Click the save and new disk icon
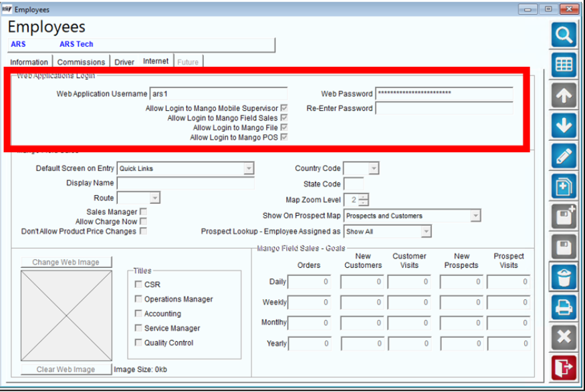The height and width of the screenshot is (392, 585). point(564,216)
